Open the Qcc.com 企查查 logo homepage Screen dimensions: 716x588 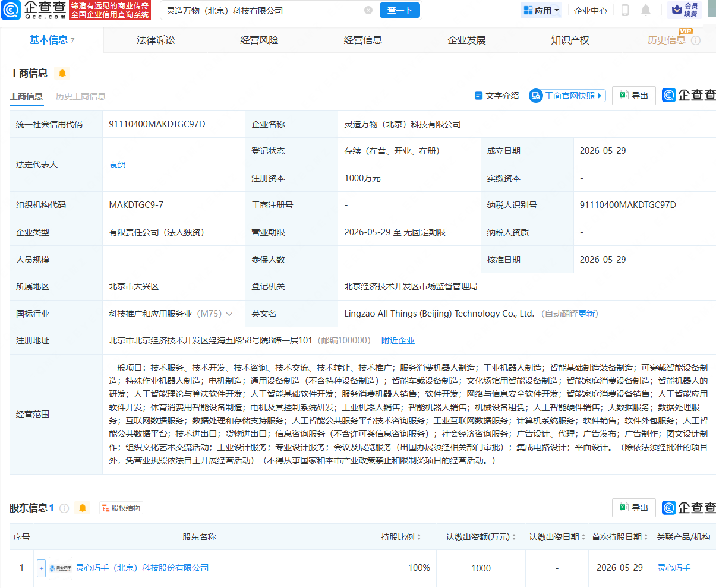34,10
